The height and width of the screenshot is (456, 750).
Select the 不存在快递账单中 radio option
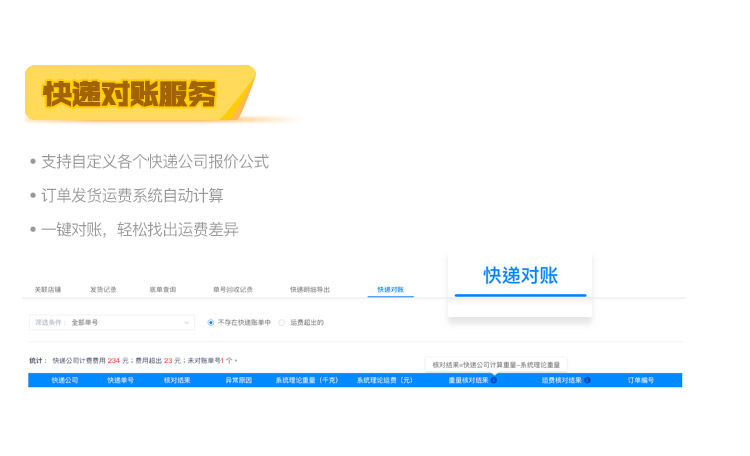pos(211,322)
